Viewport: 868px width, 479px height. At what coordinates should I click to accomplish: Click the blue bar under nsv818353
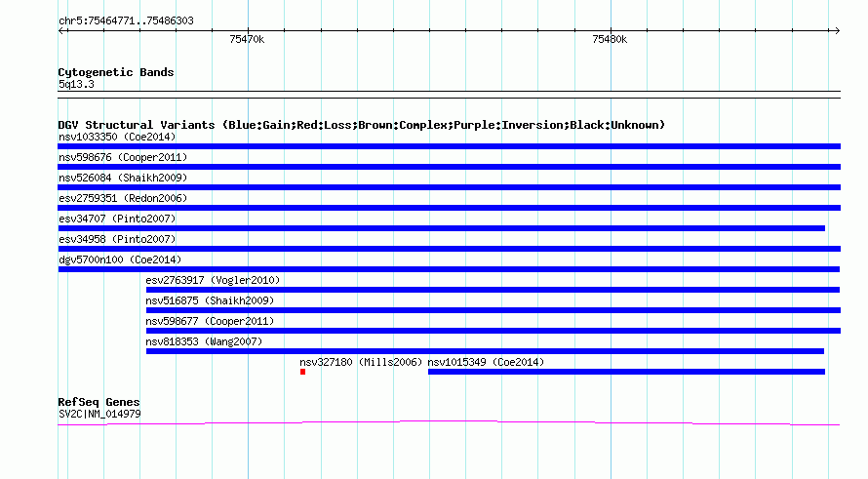[485, 351]
